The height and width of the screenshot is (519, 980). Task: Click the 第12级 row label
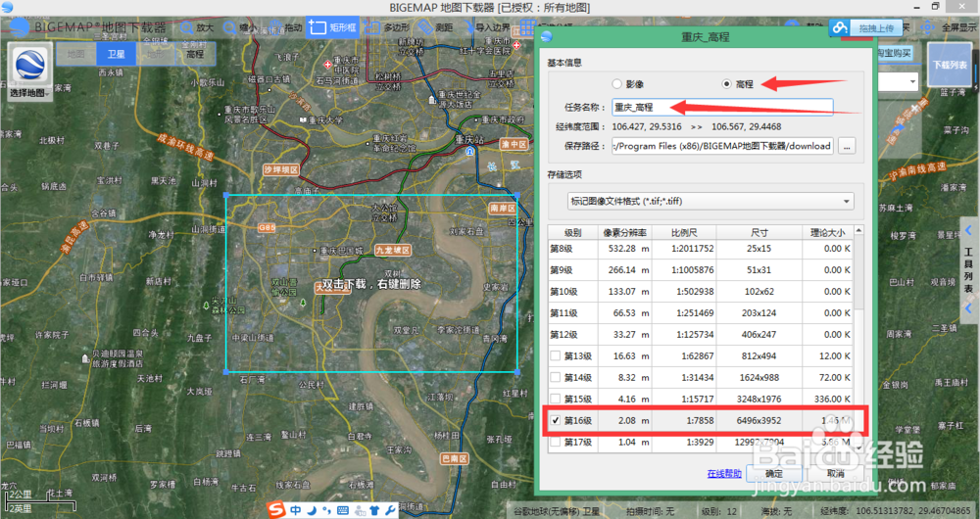point(563,334)
